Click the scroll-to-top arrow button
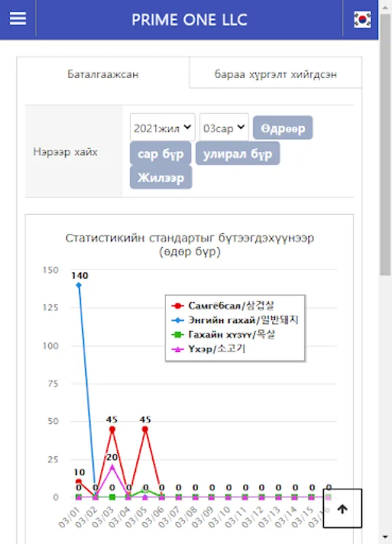 coord(342,508)
